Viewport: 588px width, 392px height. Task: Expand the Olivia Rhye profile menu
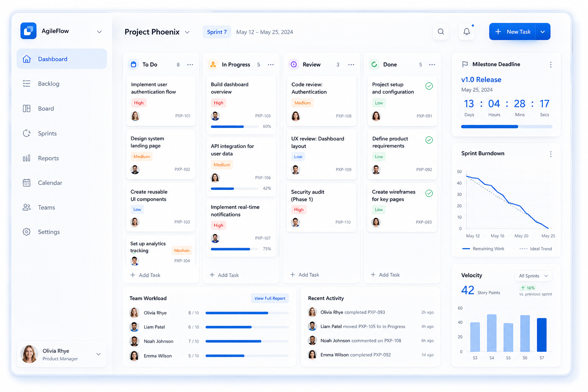click(x=98, y=354)
